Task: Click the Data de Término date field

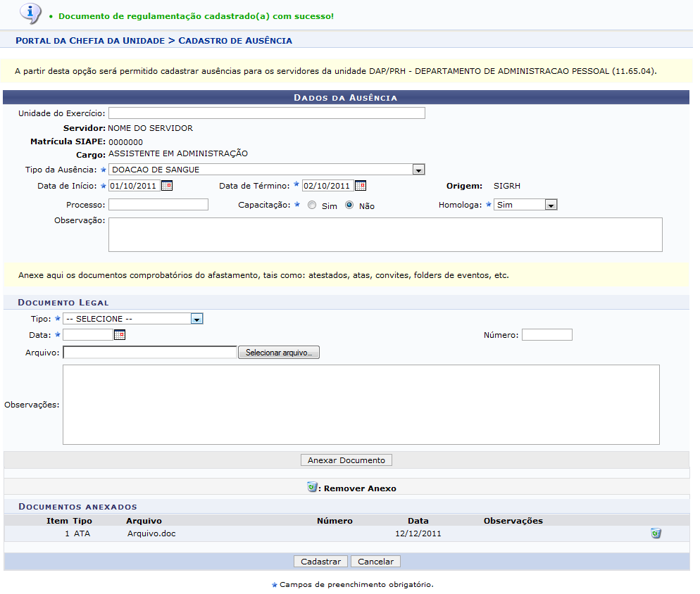Action: tap(327, 186)
